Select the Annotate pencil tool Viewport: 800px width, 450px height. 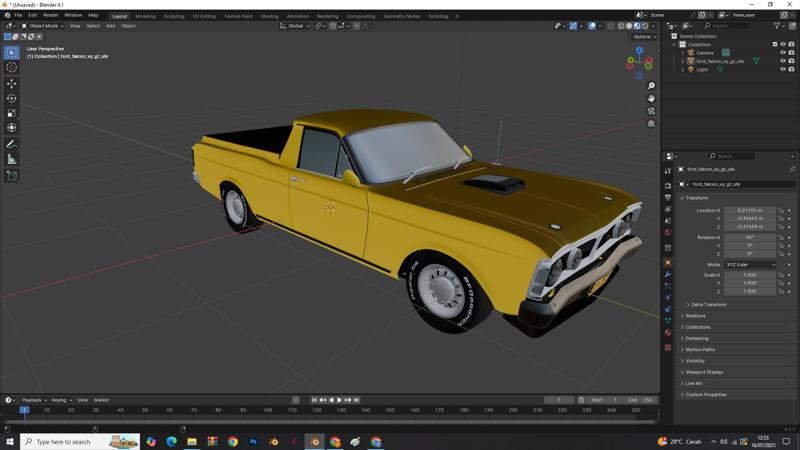click(x=12, y=144)
